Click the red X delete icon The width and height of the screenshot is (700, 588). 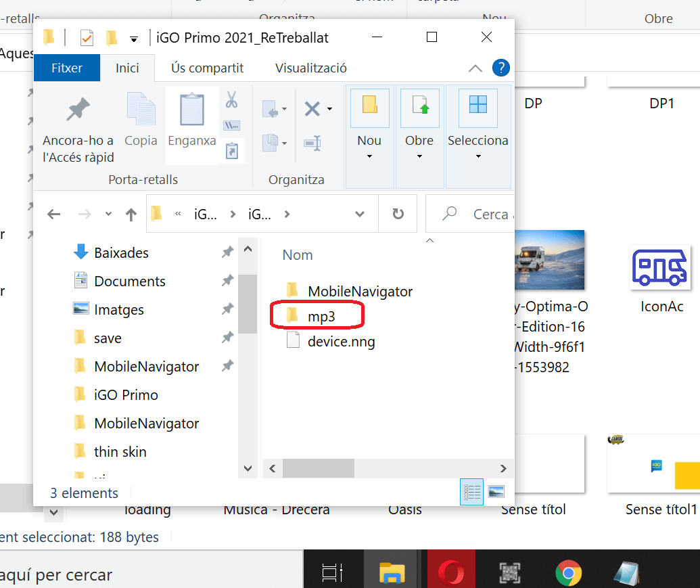[x=312, y=108]
